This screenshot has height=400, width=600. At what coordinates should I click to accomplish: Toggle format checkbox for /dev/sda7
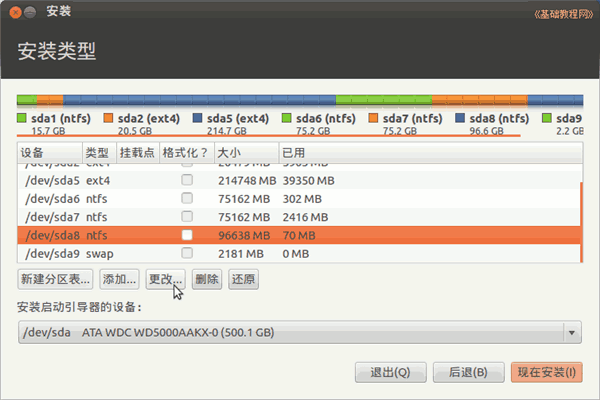click(x=187, y=217)
